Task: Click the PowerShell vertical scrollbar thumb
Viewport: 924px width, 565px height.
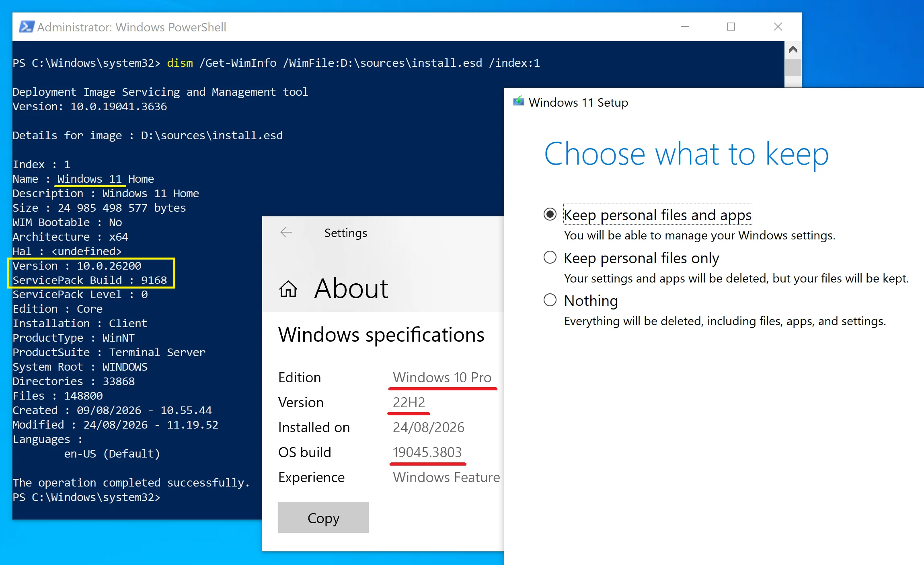Action: tap(793, 67)
